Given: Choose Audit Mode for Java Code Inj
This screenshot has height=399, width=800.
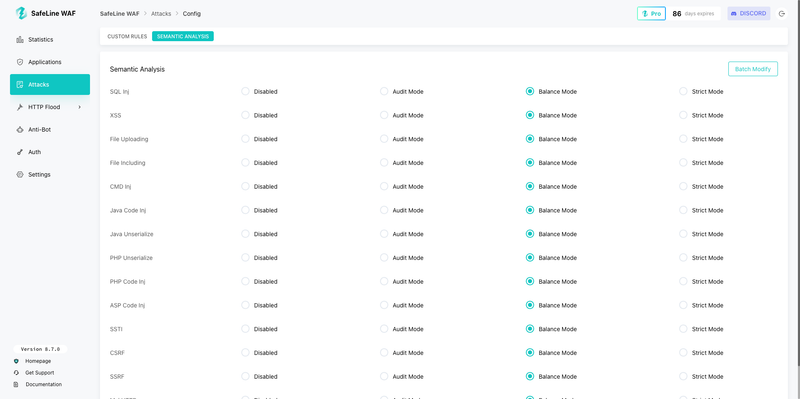Looking at the screenshot, I should point(384,210).
